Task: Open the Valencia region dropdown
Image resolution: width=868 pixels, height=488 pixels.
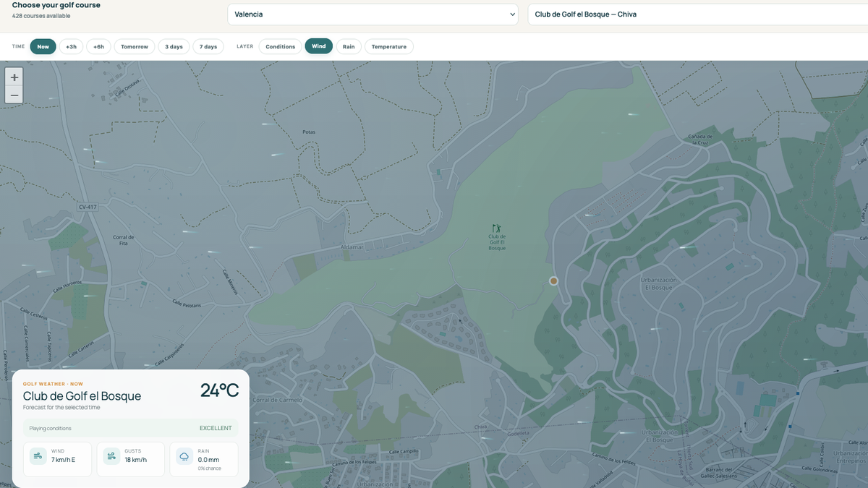Action: point(373,14)
